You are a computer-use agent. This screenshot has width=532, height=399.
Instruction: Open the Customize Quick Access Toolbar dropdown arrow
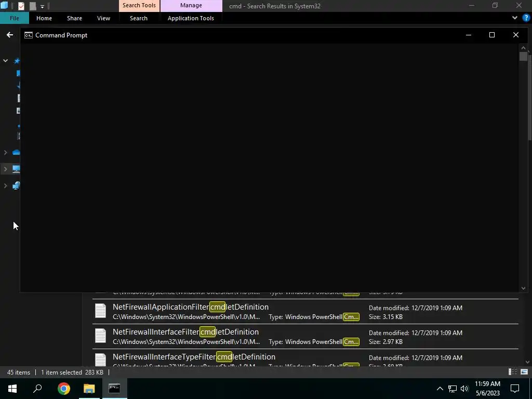tap(43, 6)
